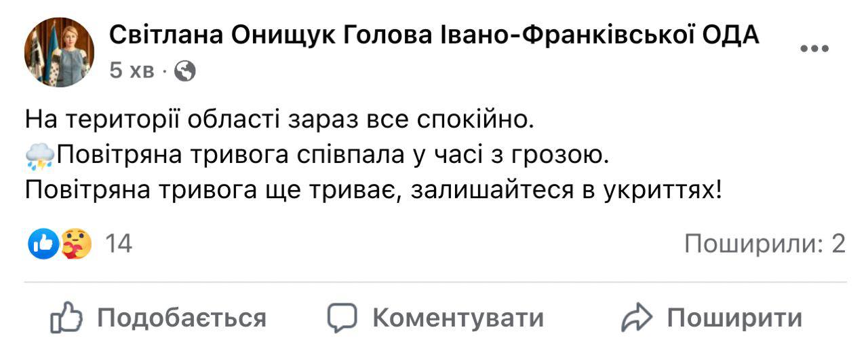Open the author's profile picture
Image resolution: width=868 pixels, height=353 pixels.
(59, 52)
